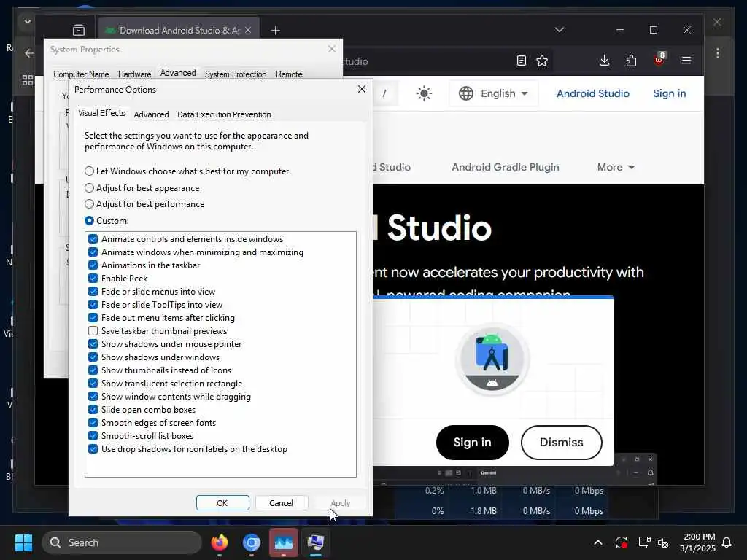
Task: Open the browser extensions puzzle icon
Action: (x=631, y=61)
